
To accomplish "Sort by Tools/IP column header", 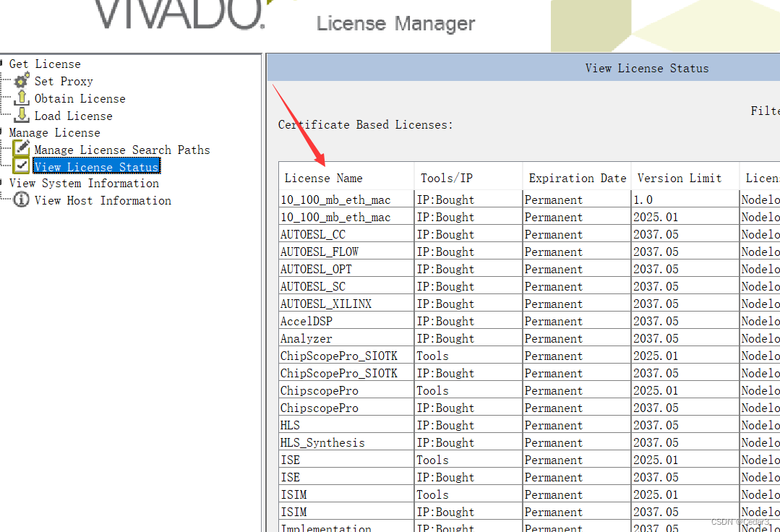I will (x=468, y=178).
